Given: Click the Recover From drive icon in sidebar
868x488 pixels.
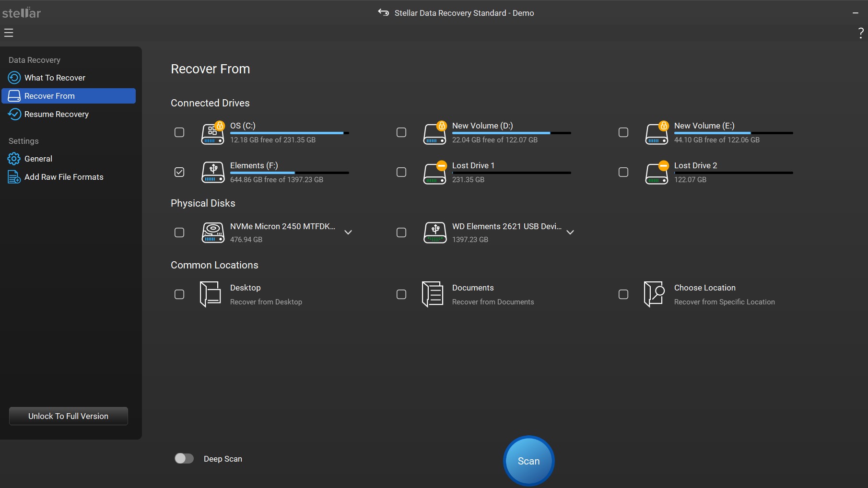Looking at the screenshot, I should [x=13, y=96].
